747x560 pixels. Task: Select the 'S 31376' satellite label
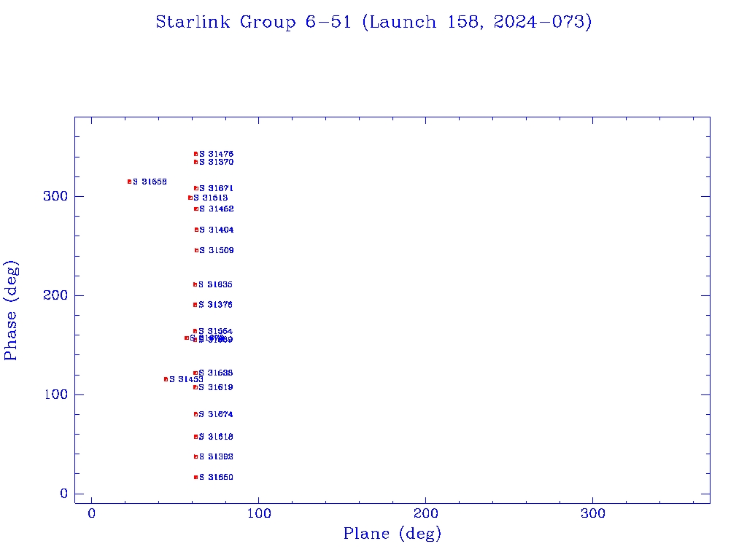pos(215,304)
